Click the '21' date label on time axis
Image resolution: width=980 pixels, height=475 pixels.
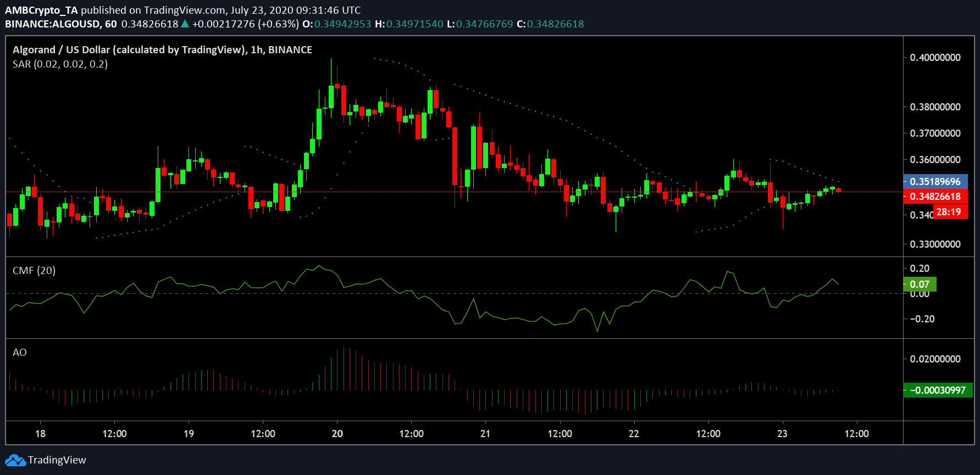[485, 434]
